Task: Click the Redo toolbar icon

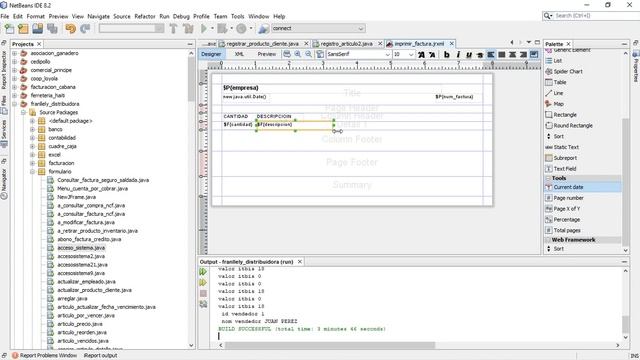Action: 85,29
